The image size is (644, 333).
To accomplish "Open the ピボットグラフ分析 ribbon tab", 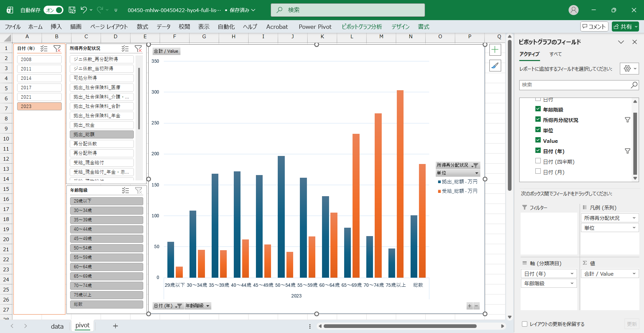I will pos(362,27).
